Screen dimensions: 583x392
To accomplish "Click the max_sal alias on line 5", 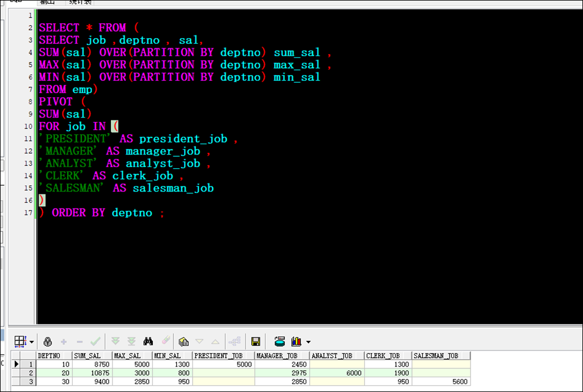I will [297, 65].
